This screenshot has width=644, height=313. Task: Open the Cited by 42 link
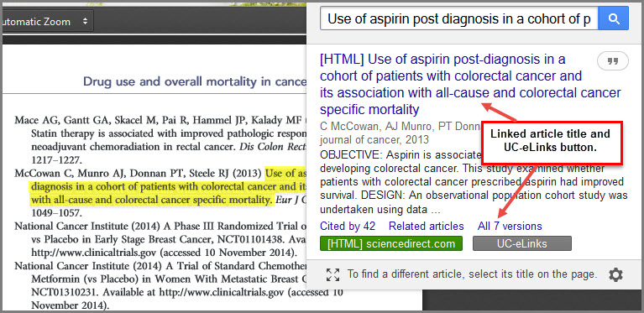pos(348,226)
